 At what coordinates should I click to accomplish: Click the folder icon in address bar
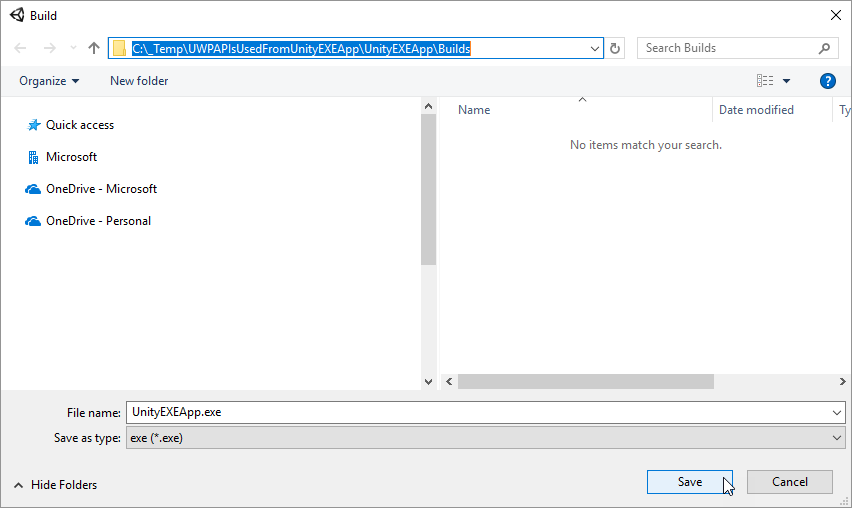(120, 48)
